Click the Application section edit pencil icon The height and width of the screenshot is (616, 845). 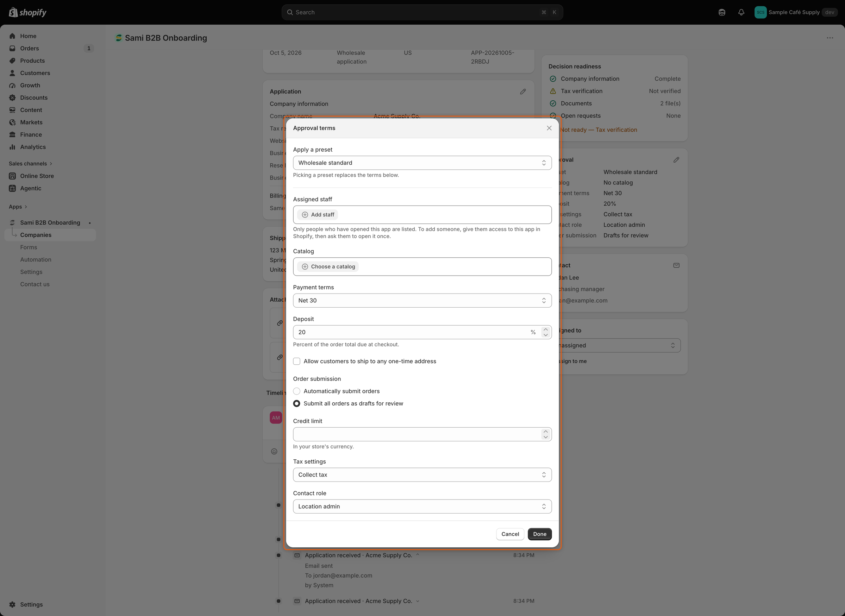pos(523,92)
